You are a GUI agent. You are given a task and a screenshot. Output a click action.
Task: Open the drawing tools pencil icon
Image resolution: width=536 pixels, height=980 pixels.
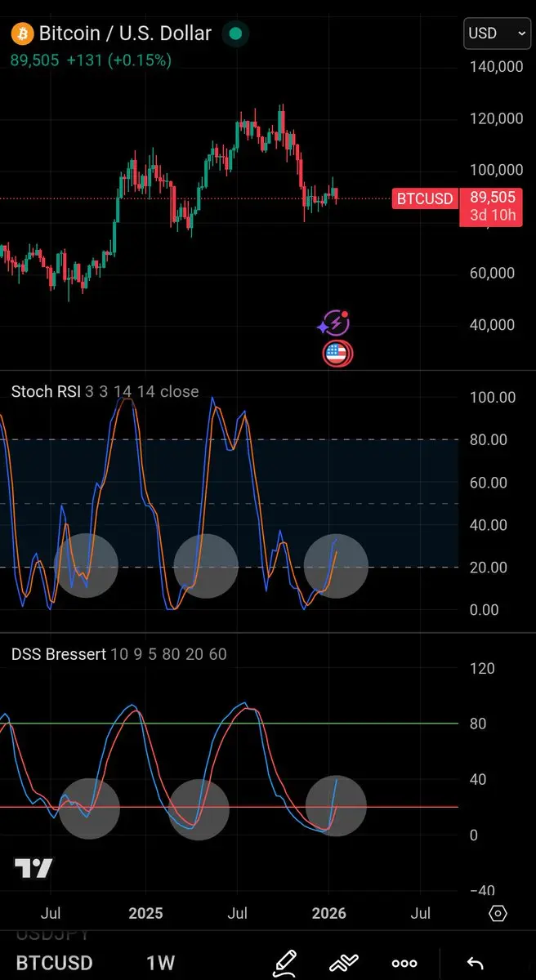(284, 963)
